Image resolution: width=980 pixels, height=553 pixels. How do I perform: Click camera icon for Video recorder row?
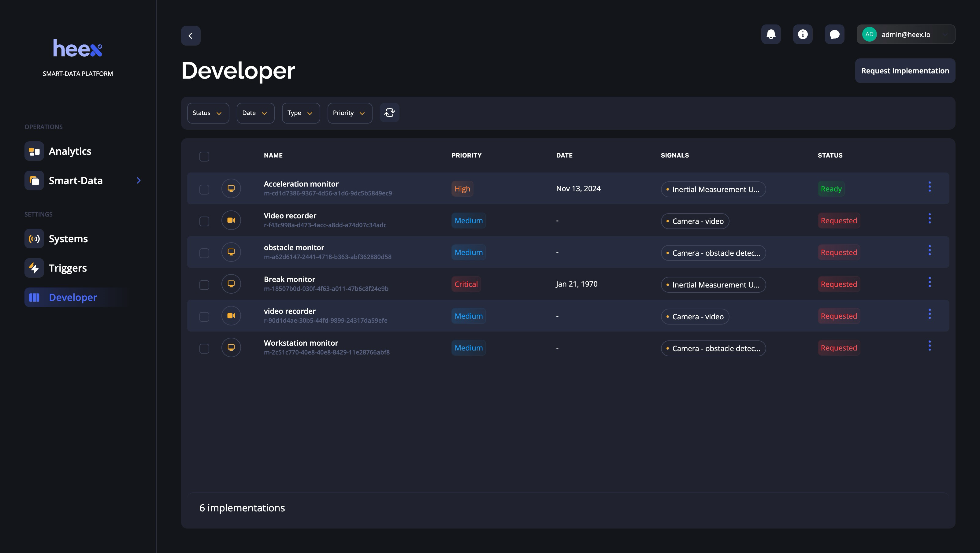coord(231,221)
